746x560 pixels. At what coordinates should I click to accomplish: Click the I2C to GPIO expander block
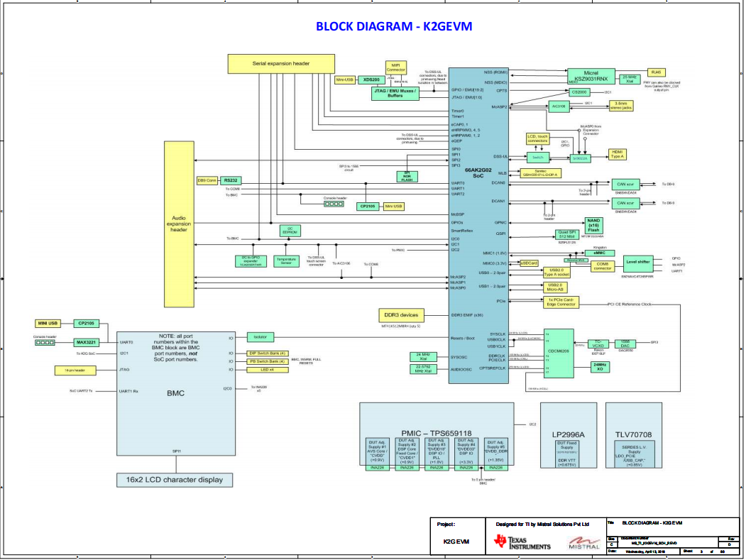251,261
